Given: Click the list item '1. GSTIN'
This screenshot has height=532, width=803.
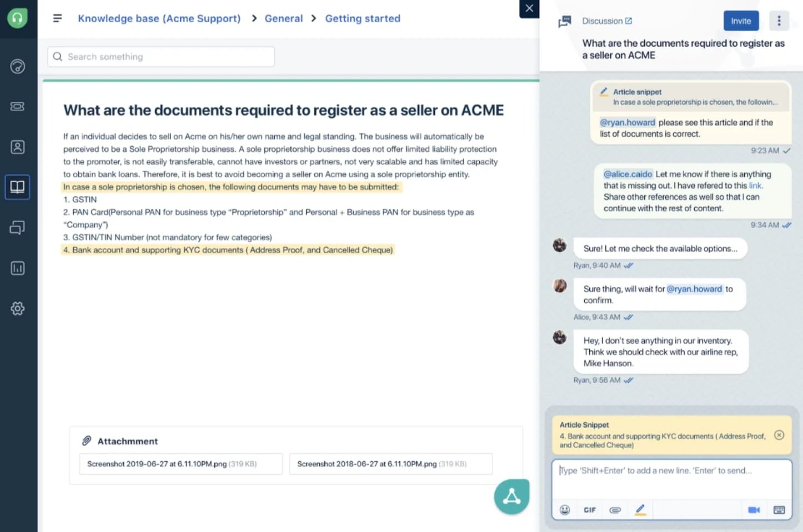Looking at the screenshot, I should pyautogui.click(x=80, y=199).
